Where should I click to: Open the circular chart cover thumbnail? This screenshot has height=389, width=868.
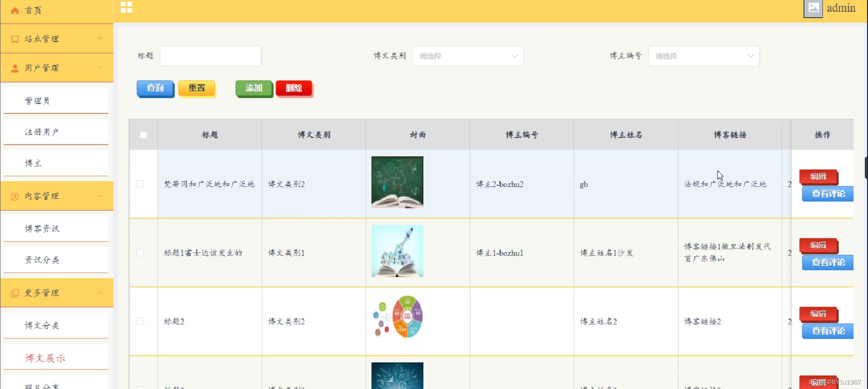pyautogui.click(x=397, y=317)
